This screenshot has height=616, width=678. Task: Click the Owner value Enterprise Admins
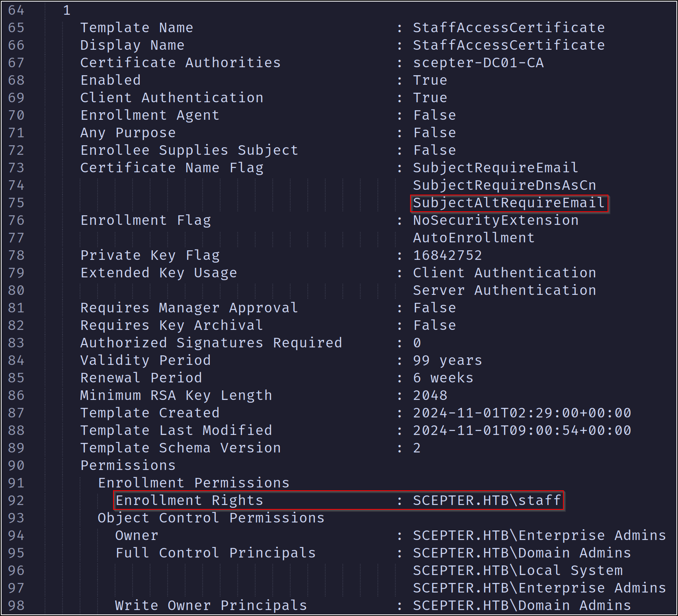(539, 536)
